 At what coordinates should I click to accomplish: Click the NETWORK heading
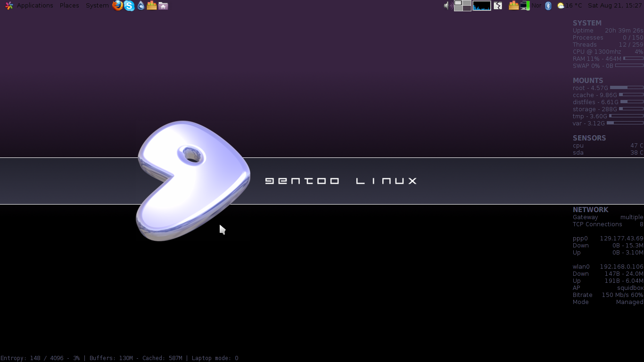point(590,210)
